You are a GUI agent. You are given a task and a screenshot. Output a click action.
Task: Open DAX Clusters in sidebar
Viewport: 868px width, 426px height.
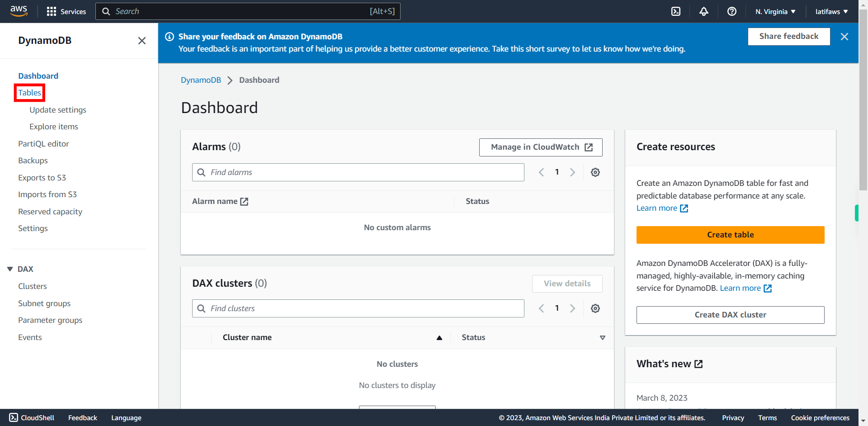point(33,286)
